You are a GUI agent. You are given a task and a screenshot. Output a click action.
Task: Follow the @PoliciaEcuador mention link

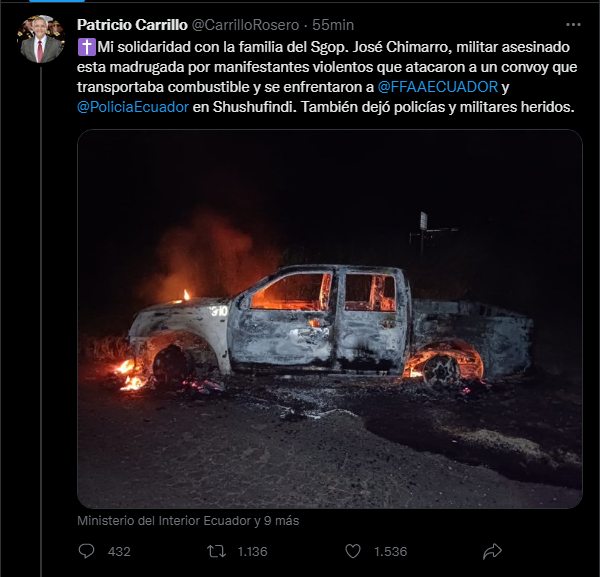pos(133,107)
